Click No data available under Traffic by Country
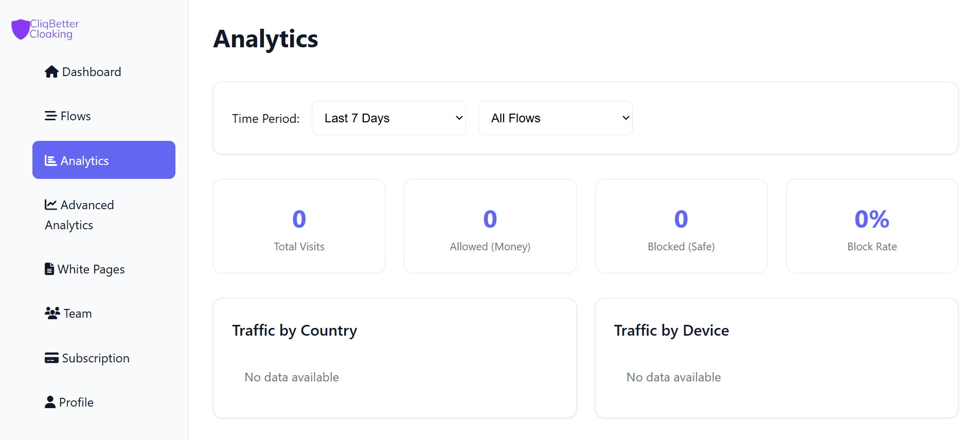Image resolution: width=980 pixels, height=440 pixels. tap(292, 377)
